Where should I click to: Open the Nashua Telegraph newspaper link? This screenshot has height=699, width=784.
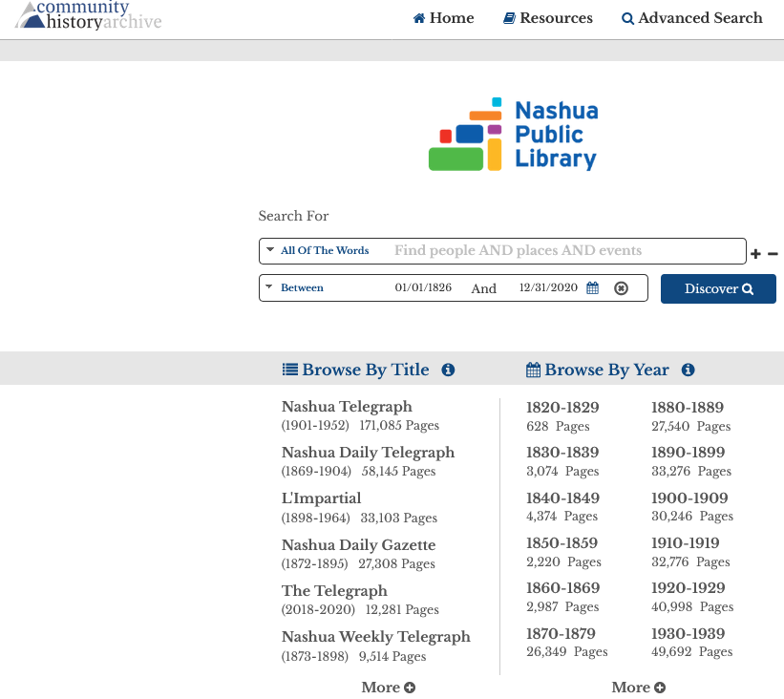click(347, 406)
